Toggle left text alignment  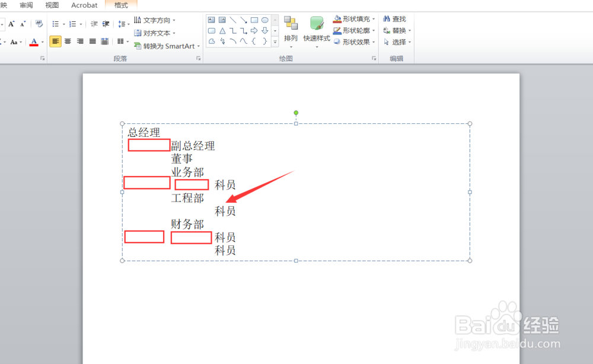click(x=56, y=41)
